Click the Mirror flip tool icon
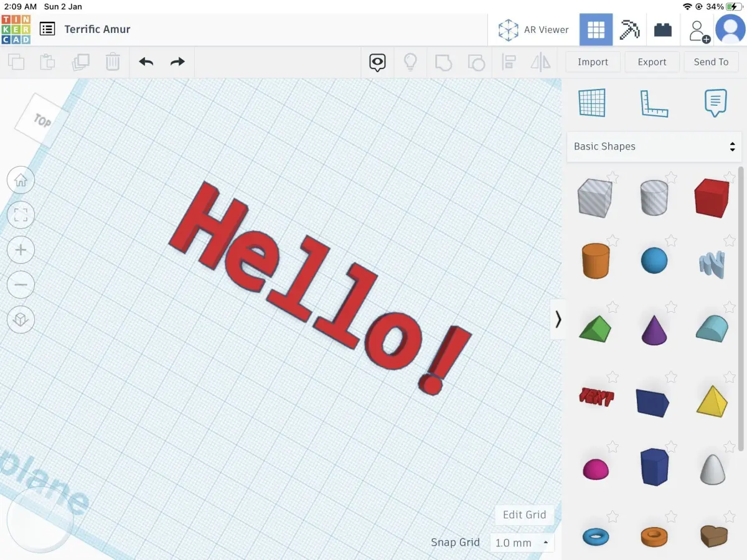The height and width of the screenshot is (560, 747). tap(540, 62)
